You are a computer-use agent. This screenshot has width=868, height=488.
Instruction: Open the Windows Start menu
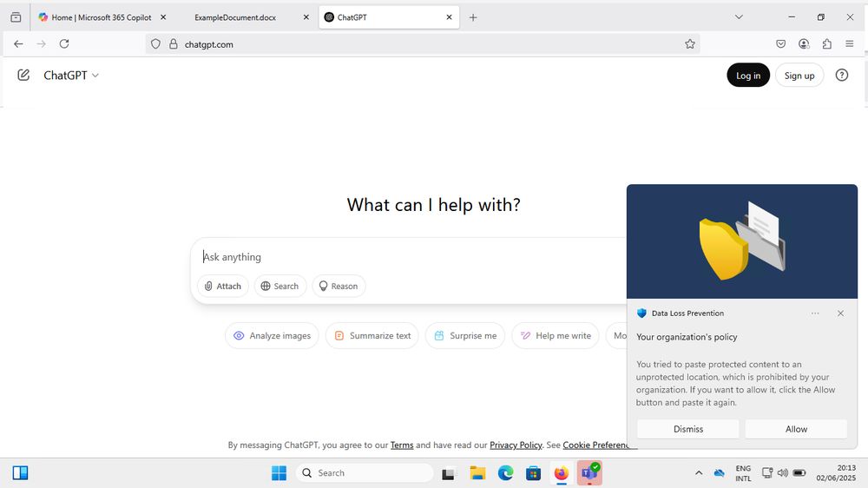[x=279, y=473]
